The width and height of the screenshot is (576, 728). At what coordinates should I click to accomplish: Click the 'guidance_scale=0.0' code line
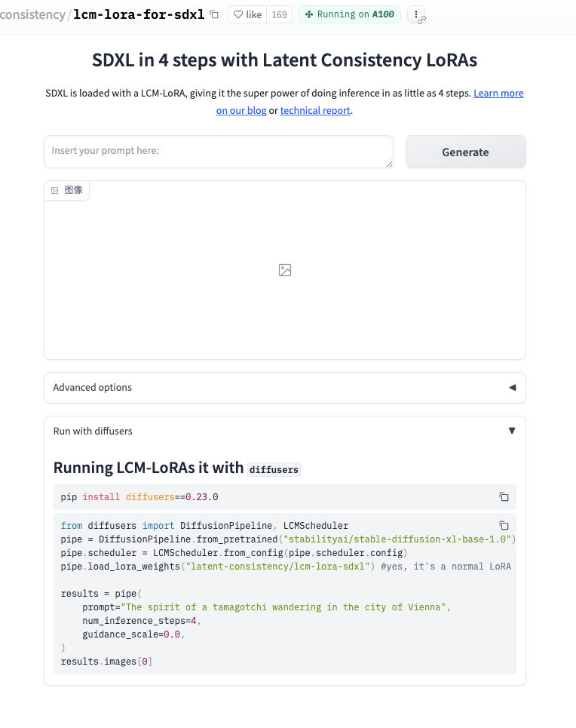(133, 634)
